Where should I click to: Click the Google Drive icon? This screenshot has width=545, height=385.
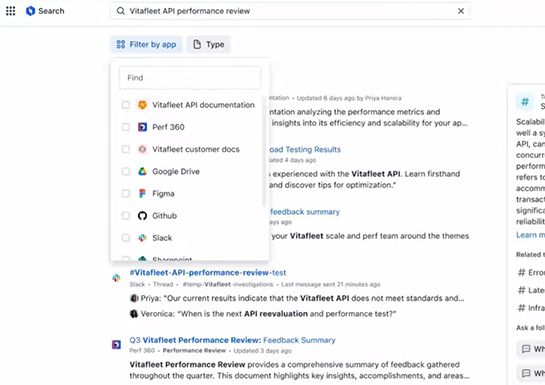click(x=143, y=172)
